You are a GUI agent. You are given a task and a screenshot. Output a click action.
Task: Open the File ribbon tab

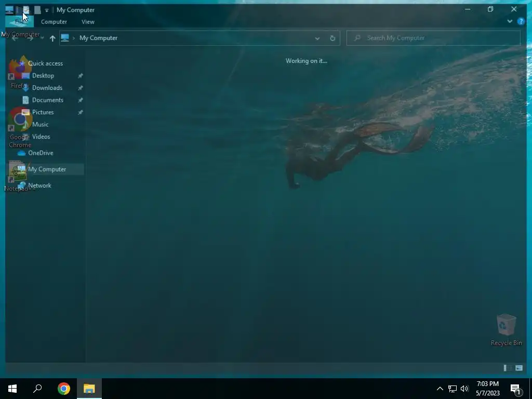19,22
